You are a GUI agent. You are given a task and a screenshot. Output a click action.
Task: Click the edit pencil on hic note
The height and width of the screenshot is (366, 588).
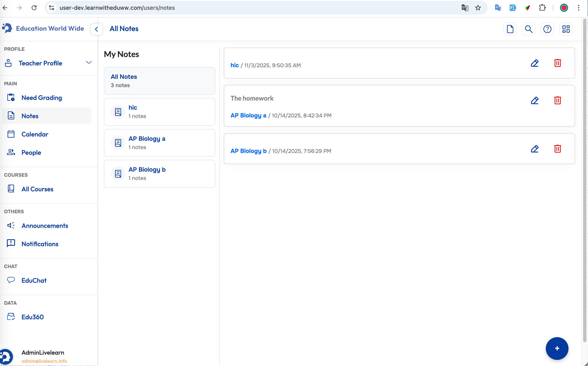(535, 63)
